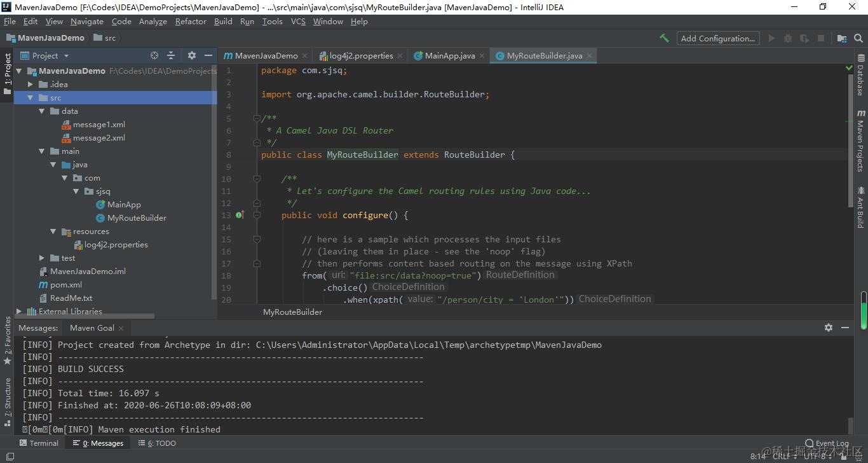The image size is (868, 463).
Task: Toggle the 1: Project side tool window
Action: coord(8,73)
